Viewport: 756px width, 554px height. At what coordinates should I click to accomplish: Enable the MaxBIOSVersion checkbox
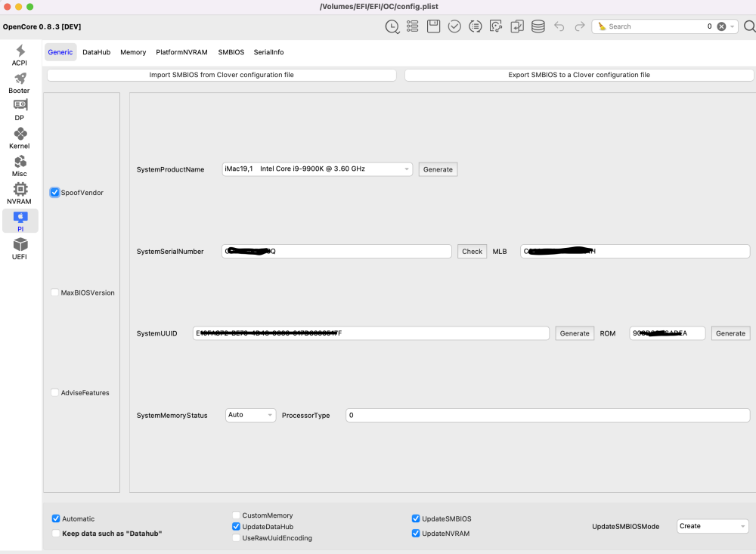pyautogui.click(x=55, y=292)
